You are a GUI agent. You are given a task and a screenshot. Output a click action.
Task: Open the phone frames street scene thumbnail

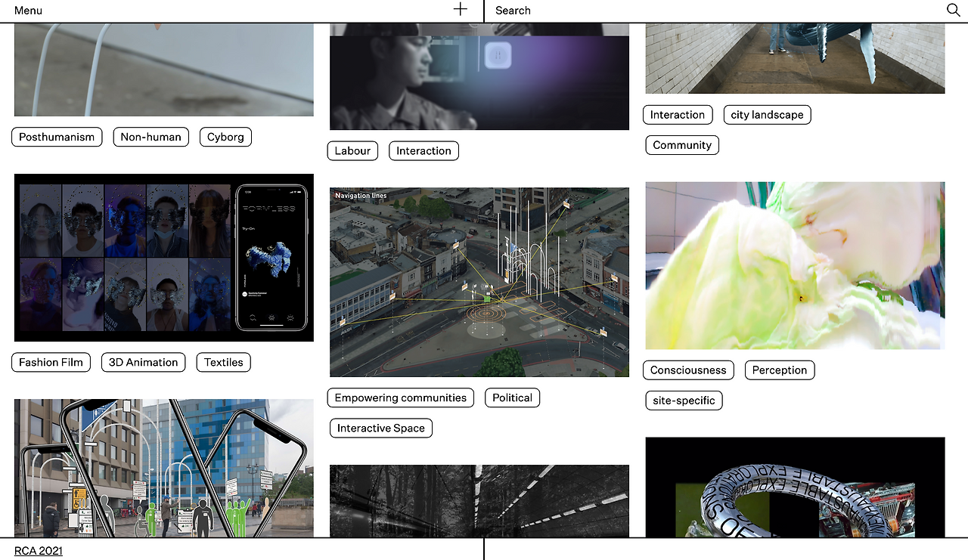click(164, 468)
